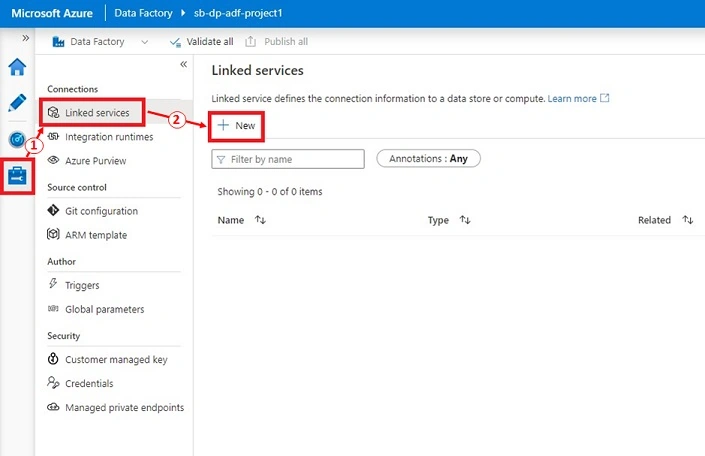Create a New linked service
The width and height of the screenshot is (705, 456).
[236, 125]
